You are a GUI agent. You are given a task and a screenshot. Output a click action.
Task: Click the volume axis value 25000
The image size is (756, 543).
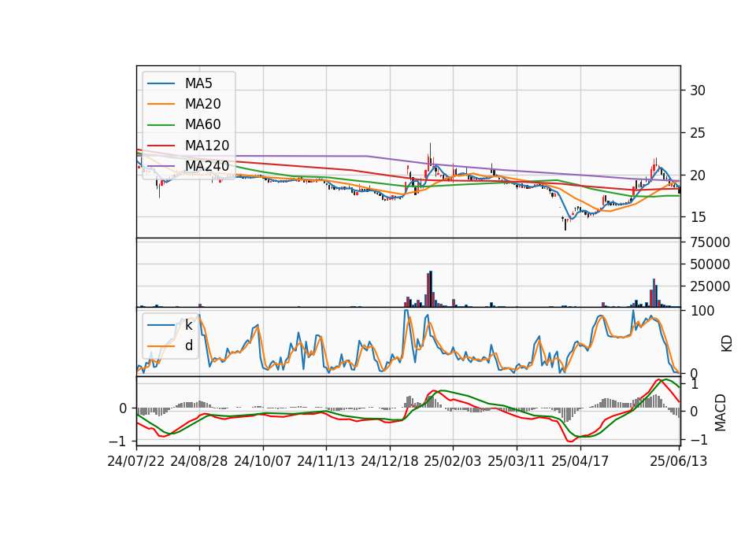tap(710, 286)
